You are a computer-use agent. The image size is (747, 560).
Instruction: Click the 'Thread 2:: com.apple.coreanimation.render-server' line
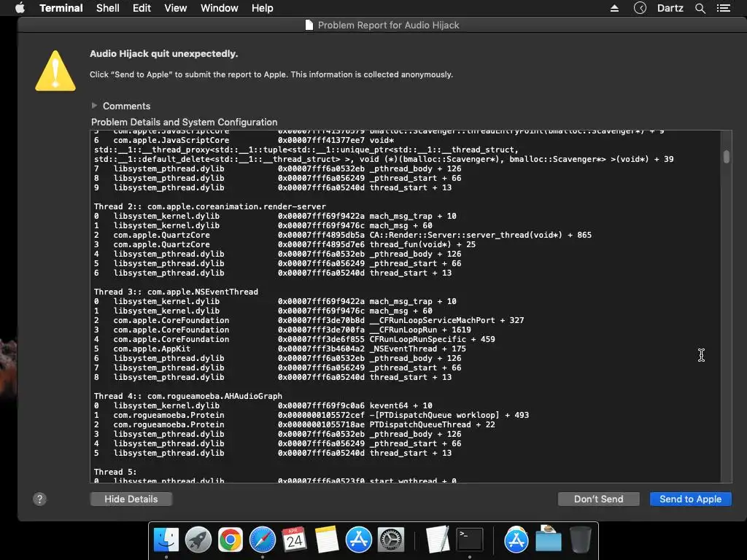pos(209,206)
